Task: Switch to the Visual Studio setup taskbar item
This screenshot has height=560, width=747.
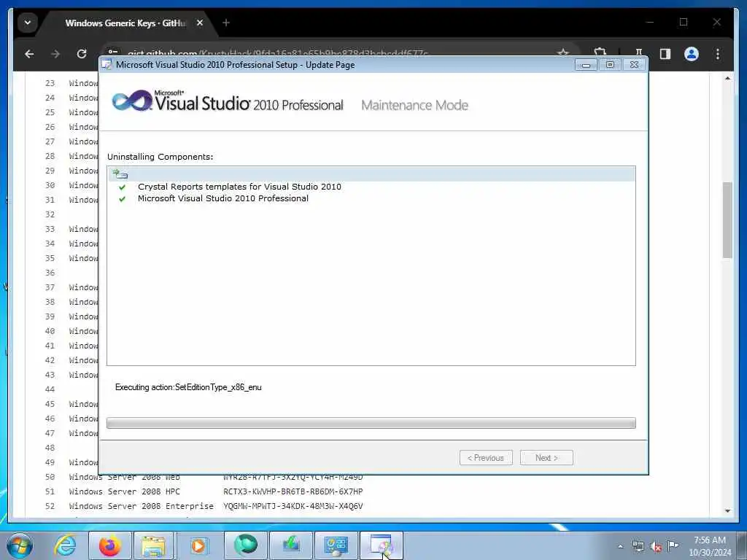Action: point(381,545)
